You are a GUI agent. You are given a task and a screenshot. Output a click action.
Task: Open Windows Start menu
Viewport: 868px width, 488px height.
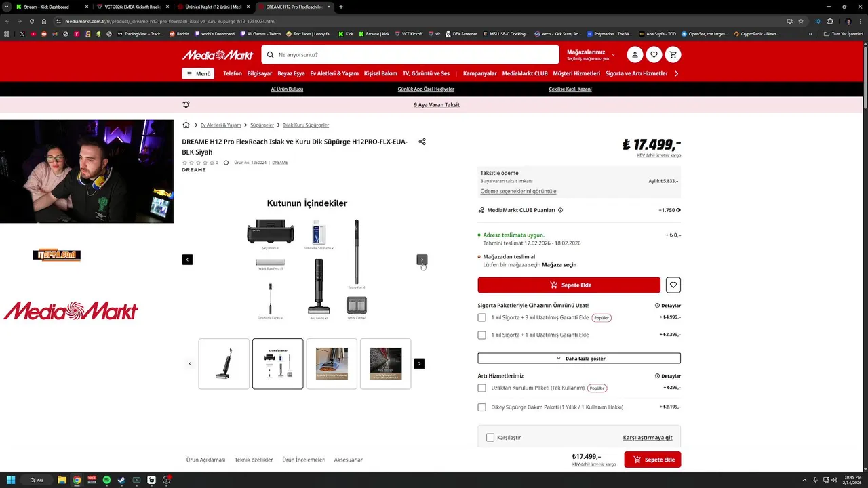(x=11, y=480)
